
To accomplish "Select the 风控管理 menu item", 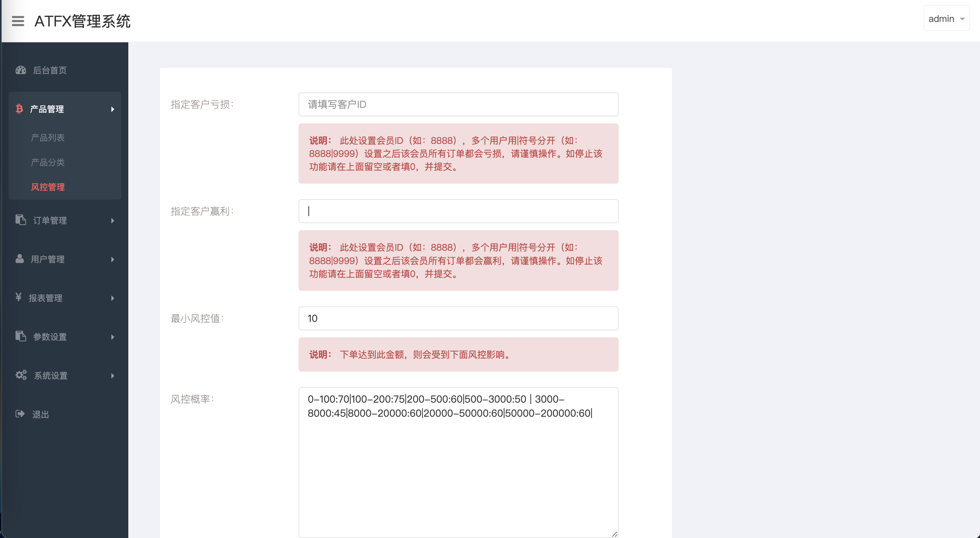I will click(x=48, y=187).
